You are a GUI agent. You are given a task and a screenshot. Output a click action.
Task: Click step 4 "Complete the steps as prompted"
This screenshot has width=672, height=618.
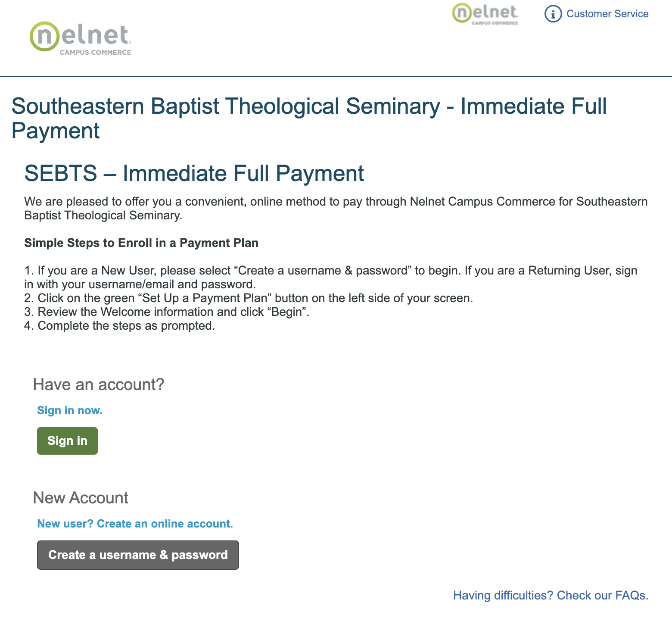coord(119,326)
